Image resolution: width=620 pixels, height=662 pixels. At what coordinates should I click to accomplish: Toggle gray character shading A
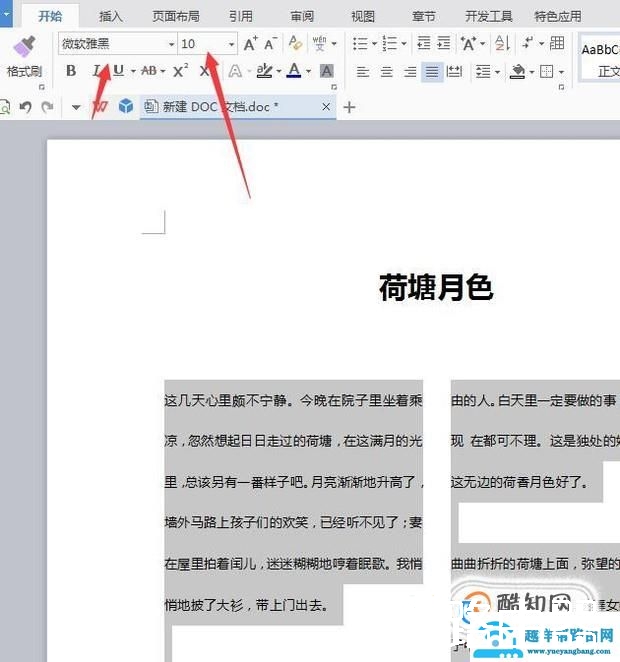click(x=326, y=71)
